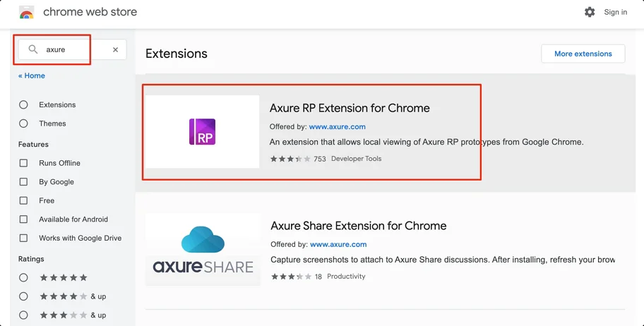Viewport: 644px width, 326px height.
Task: Enable the By Google checkbox
Action: (23, 182)
